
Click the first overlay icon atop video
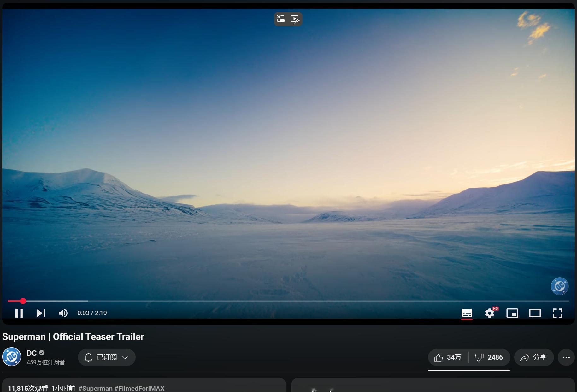point(281,19)
